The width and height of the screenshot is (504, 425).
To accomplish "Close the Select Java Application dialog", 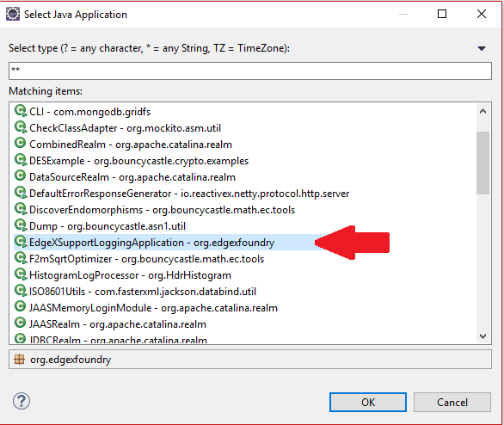I will pos(482,14).
